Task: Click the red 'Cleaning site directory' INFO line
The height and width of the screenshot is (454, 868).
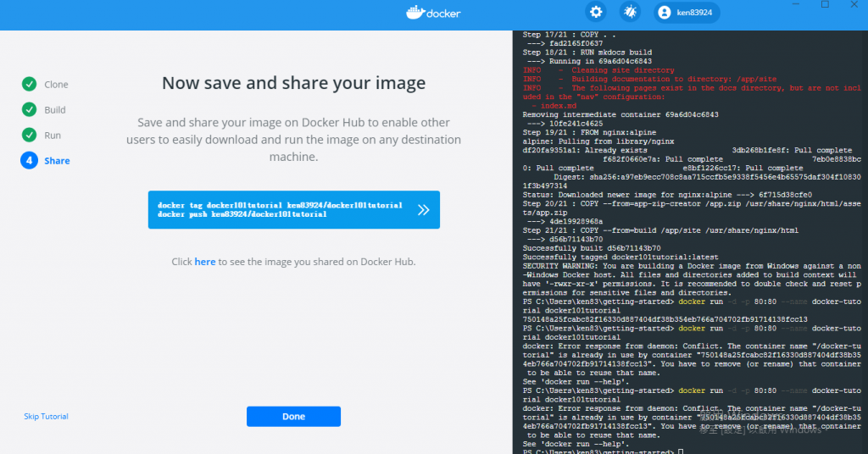Action: [598, 70]
